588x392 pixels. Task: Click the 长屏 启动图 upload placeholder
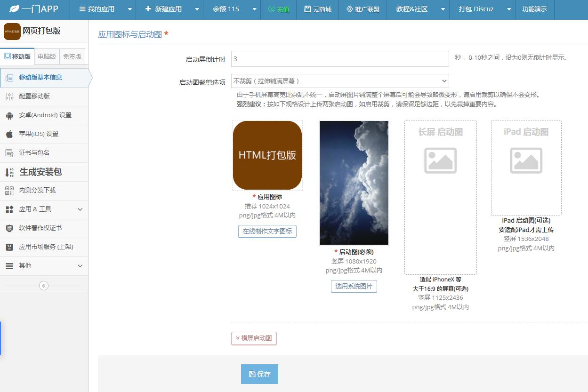[440, 197]
